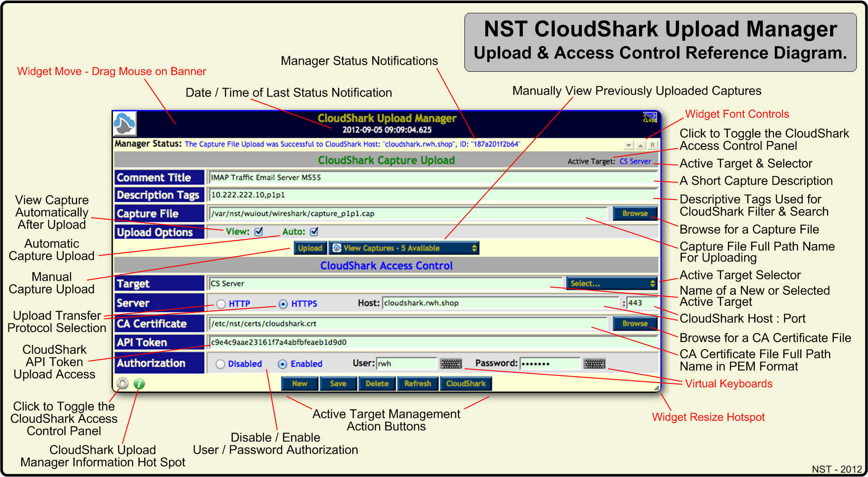The image size is (868, 477).
Task: Close the CloudShark Upload Manager widget
Action: [x=650, y=118]
